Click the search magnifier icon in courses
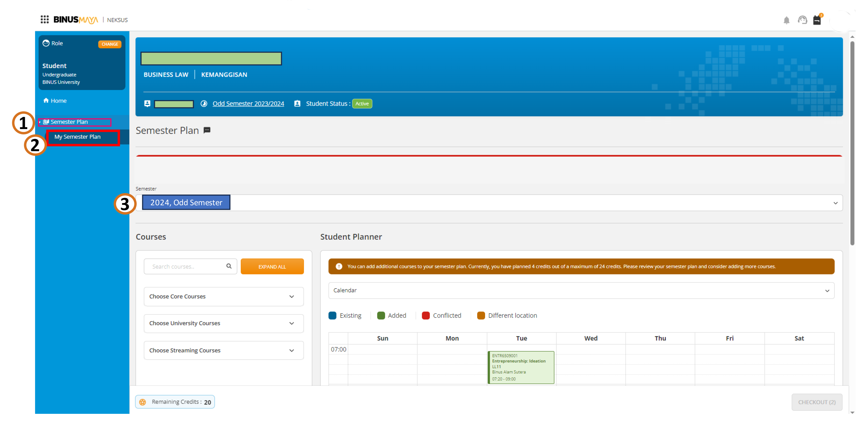The image size is (868, 423). 229,266
